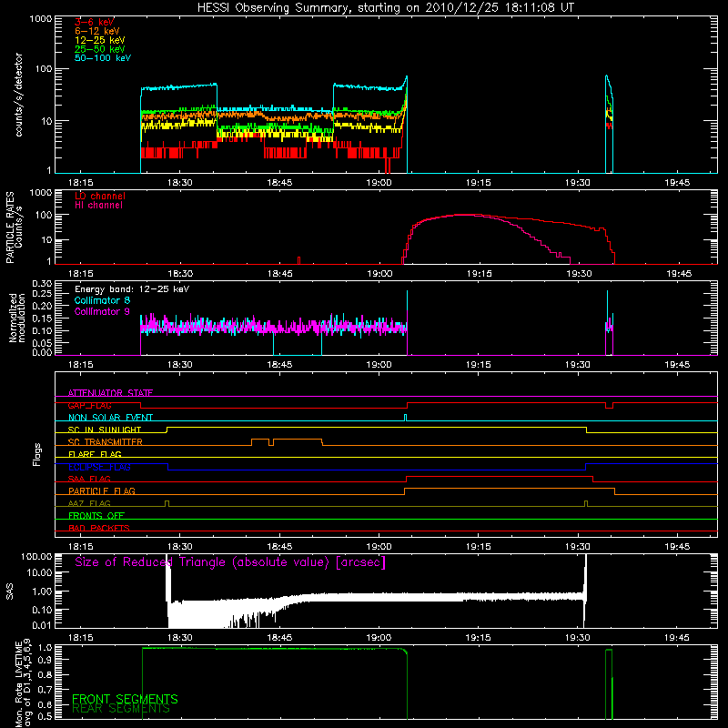Viewport: 728px width, 728px height.
Task: Click the particle rate peak near 19:12
Action: 464,215
